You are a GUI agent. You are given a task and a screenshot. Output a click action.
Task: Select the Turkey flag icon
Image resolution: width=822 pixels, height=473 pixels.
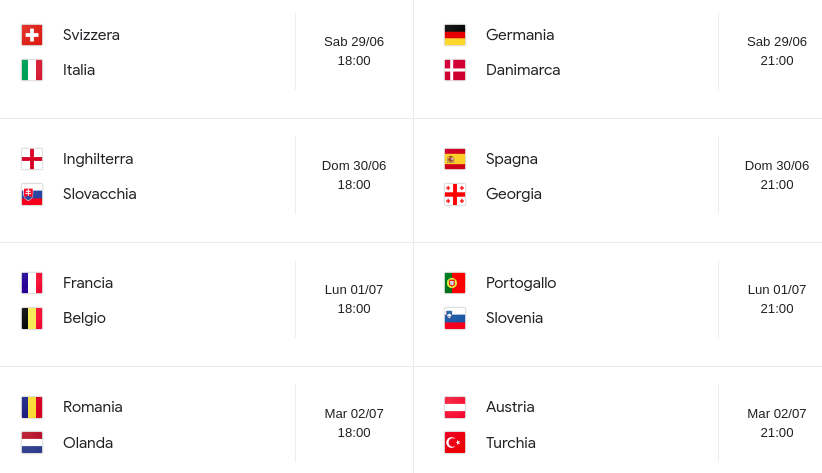pos(455,443)
